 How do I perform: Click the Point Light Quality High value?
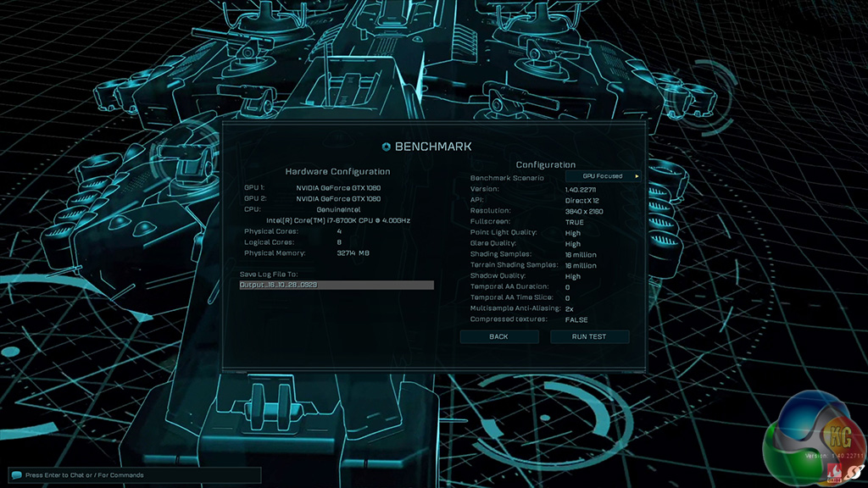point(572,233)
